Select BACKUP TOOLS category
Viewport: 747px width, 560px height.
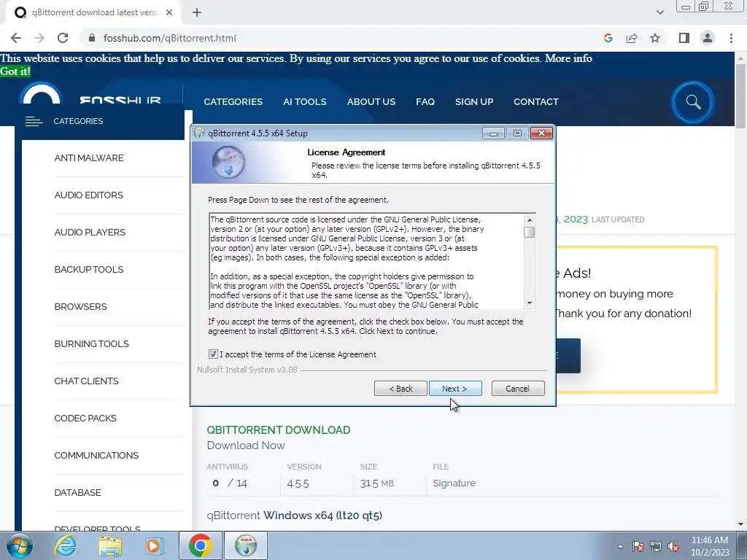pyautogui.click(x=88, y=270)
